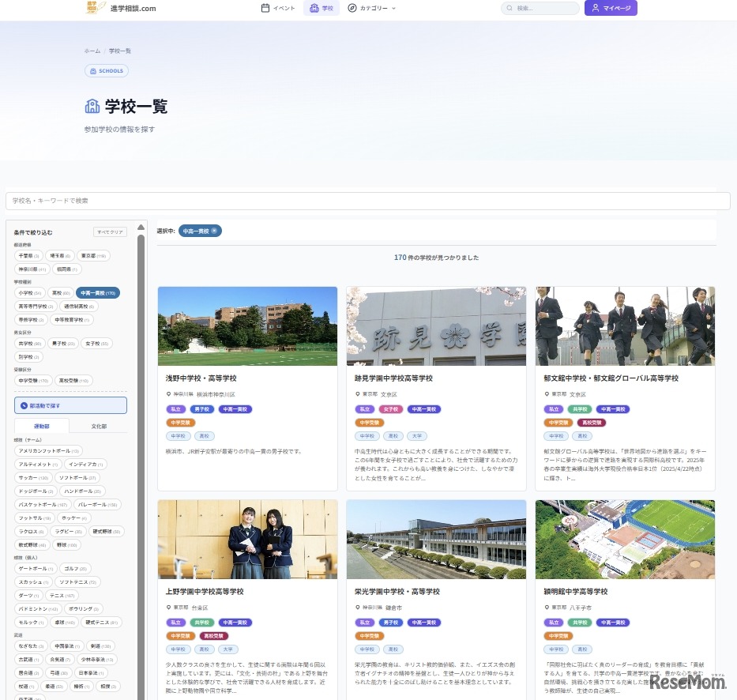Image resolution: width=737 pixels, height=700 pixels.
Task: Click the header 検索 search field
Action: (540, 8)
